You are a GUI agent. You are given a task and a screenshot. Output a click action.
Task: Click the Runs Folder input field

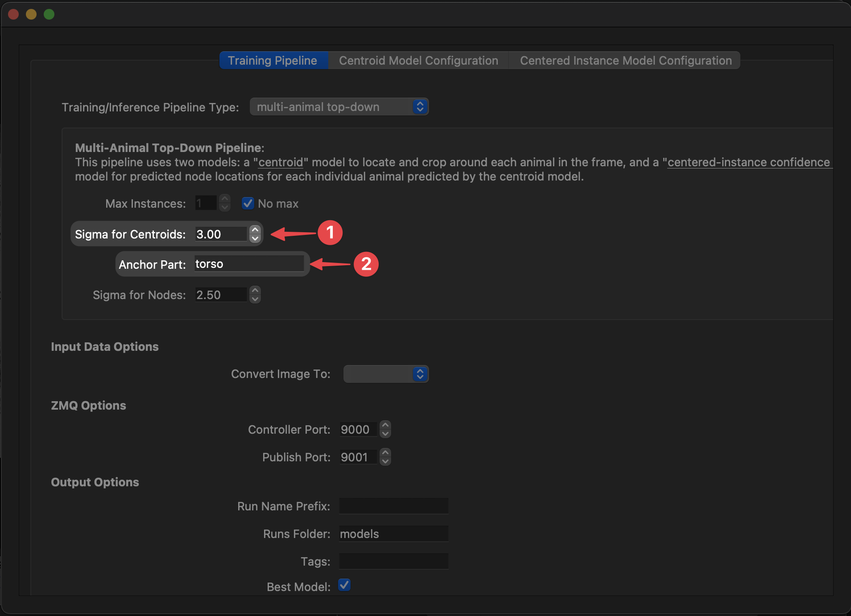click(x=393, y=534)
